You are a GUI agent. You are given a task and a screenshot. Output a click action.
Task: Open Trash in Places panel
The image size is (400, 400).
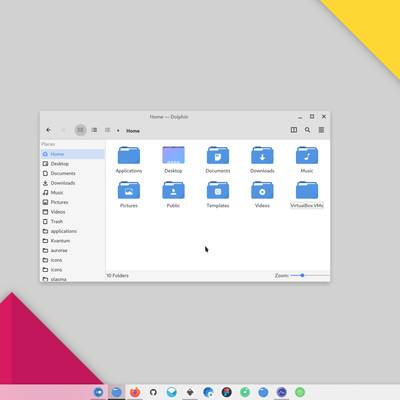tap(73, 221)
